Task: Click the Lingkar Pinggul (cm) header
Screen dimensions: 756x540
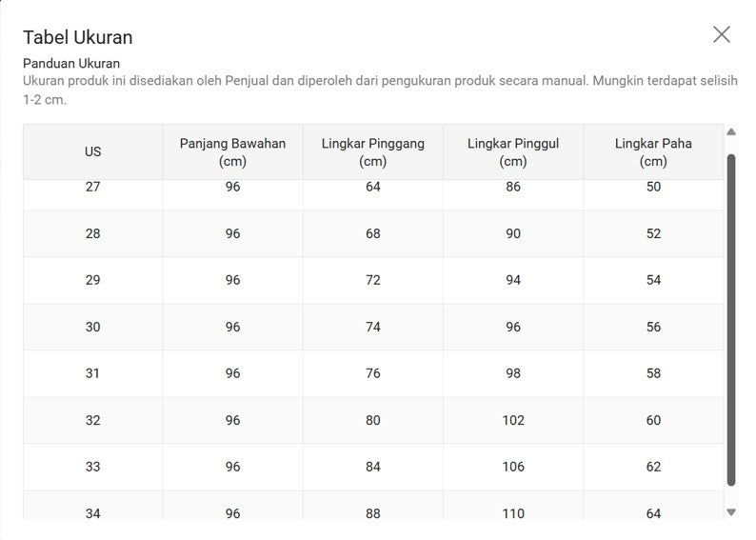Action: tap(513, 151)
